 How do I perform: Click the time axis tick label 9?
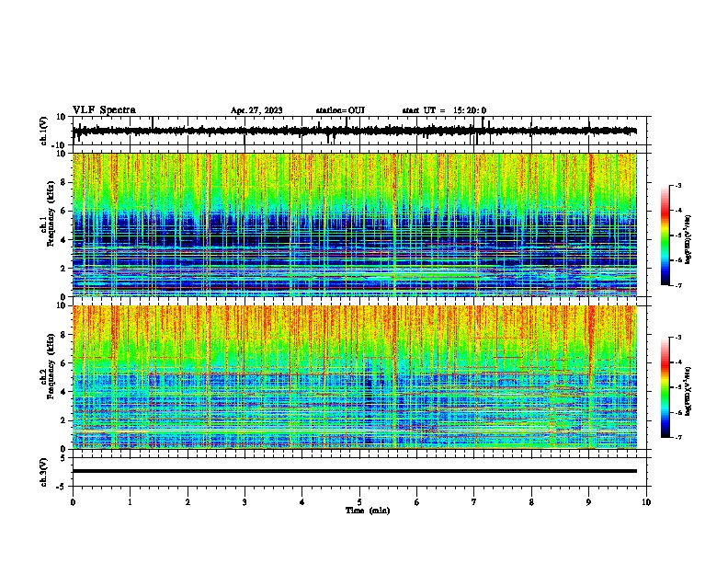click(588, 502)
